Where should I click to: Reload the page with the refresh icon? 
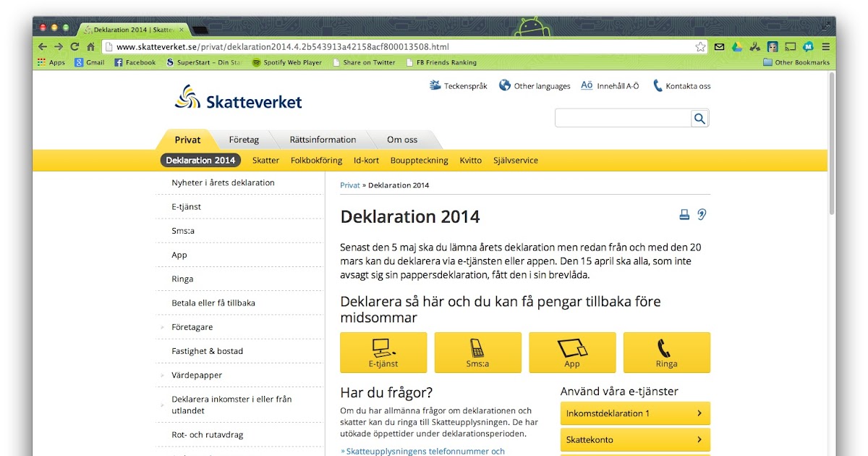pyautogui.click(x=75, y=46)
